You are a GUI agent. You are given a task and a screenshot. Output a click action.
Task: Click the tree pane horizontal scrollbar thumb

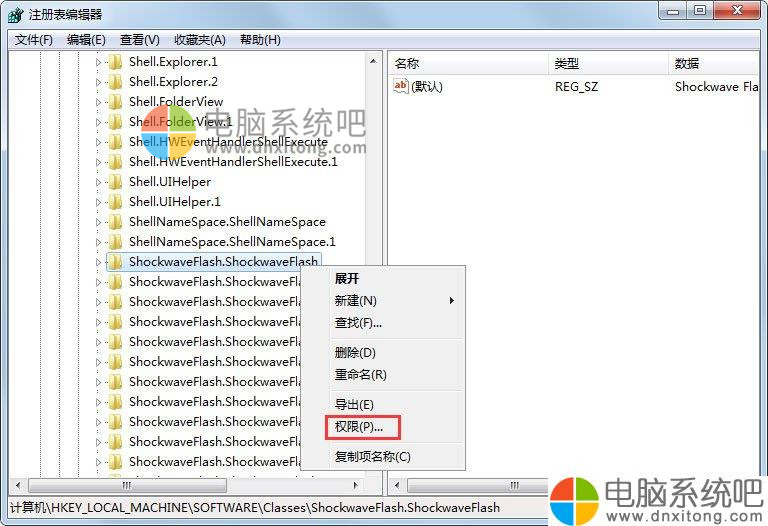[x=127, y=485]
